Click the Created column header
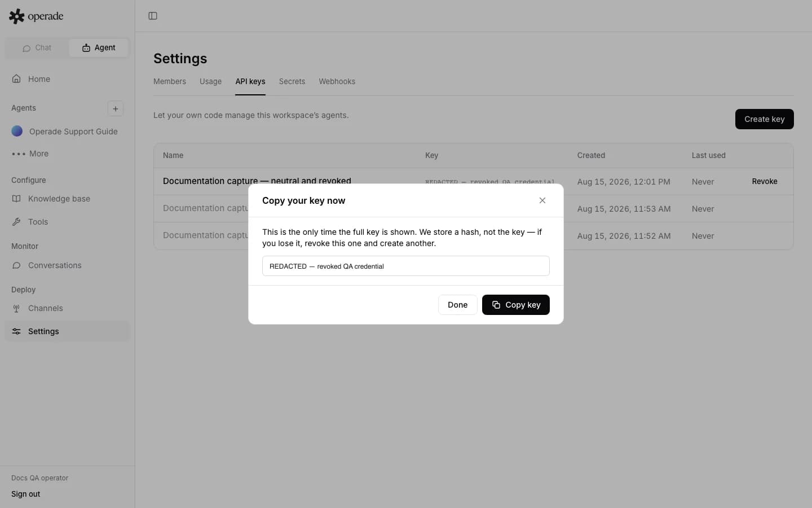Viewport: 812px width, 508px height. (591, 155)
